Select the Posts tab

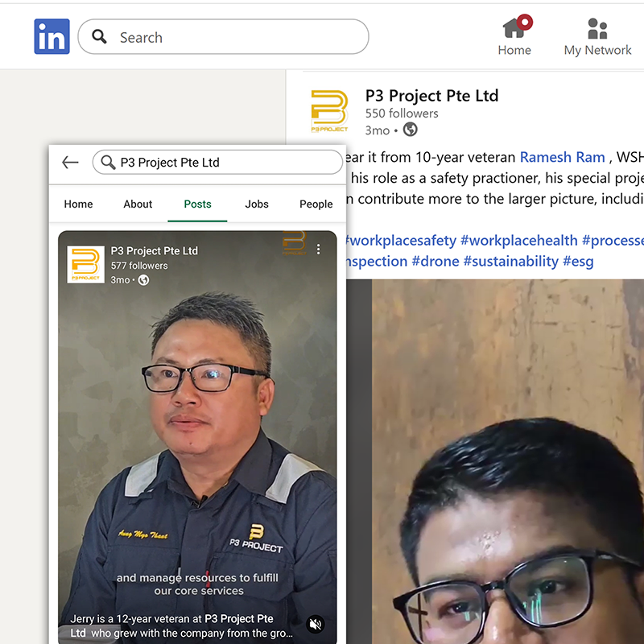click(197, 204)
